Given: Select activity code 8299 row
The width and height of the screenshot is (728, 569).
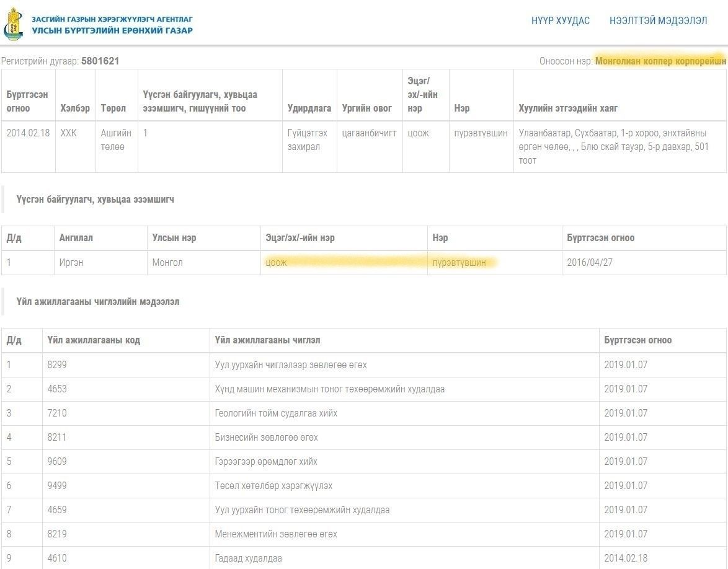Looking at the screenshot, I should point(57,365).
